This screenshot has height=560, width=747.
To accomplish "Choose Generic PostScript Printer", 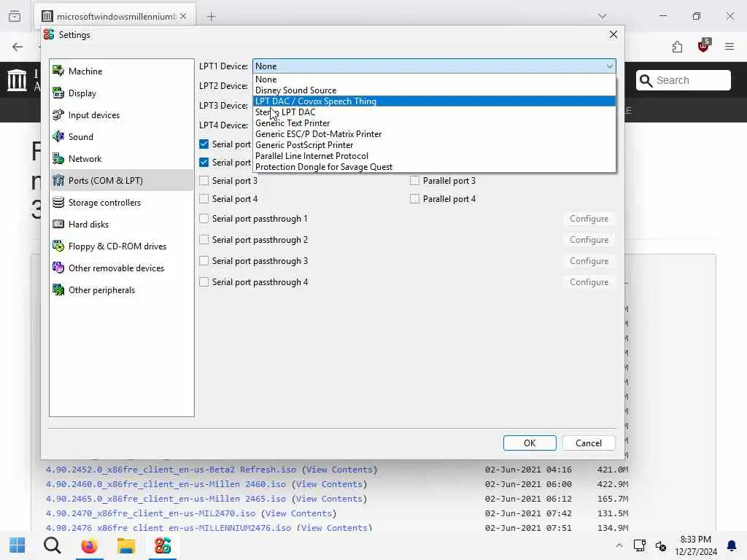I will click(x=434, y=145).
